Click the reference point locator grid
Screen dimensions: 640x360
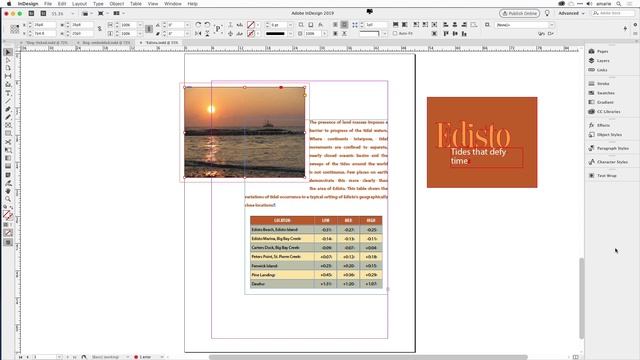[x=15, y=29]
